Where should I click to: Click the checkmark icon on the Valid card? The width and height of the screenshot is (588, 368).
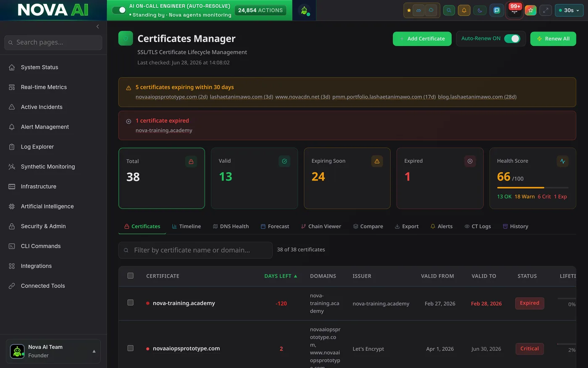[x=284, y=161]
